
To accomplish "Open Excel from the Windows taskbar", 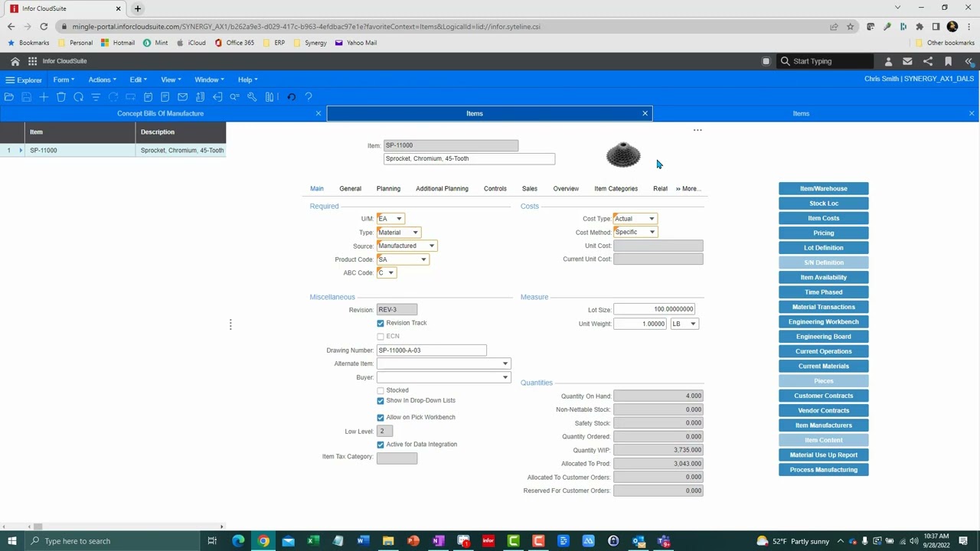I will click(313, 541).
